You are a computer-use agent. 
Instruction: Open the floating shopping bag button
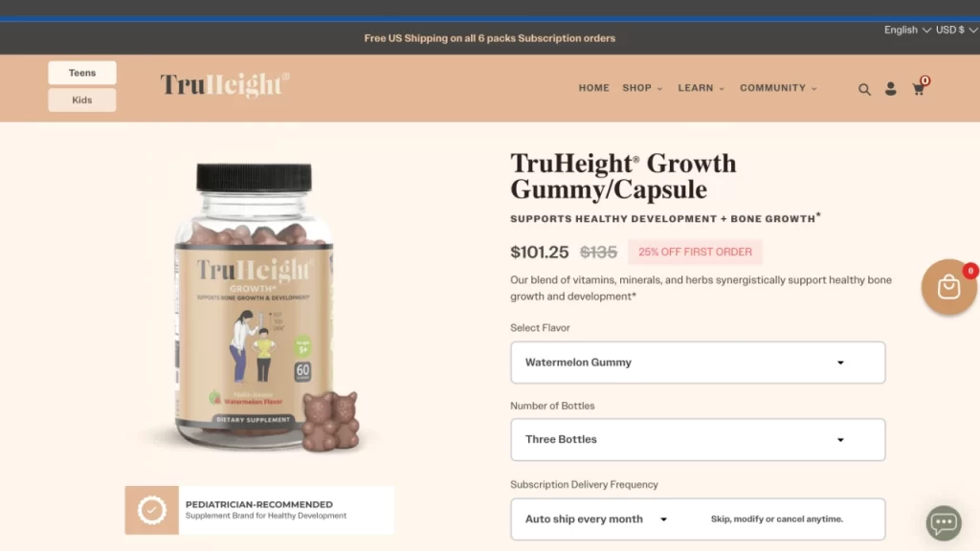pos(948,287)
